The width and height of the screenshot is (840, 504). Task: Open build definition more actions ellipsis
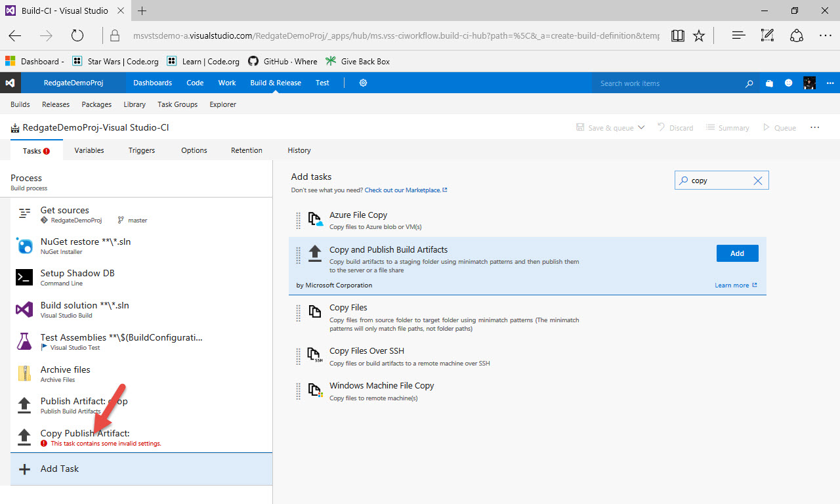click(x=815, y=127)
